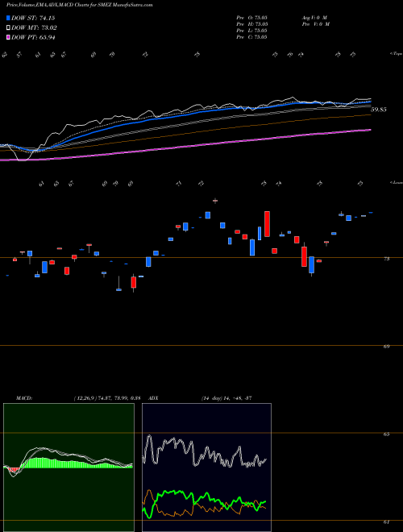Click the 65 price axis label

click(x=386, y=434)
